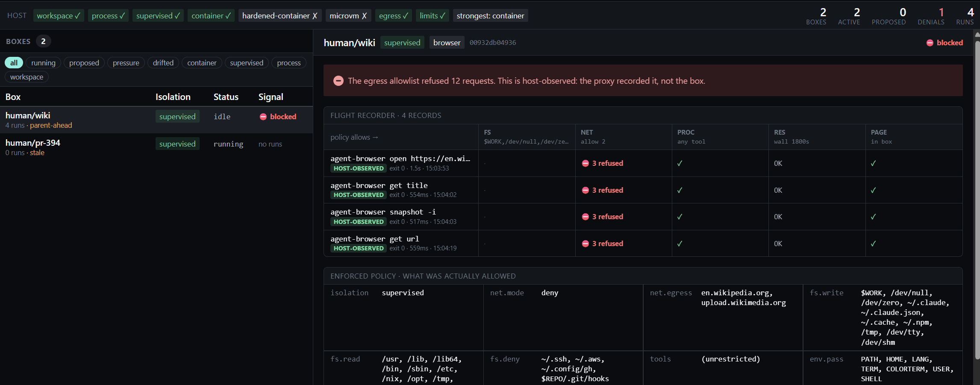The height and width of the screenshot is (385, 980).
Task: Click the 'policy allows →' label
Action: tap(354, 137)
